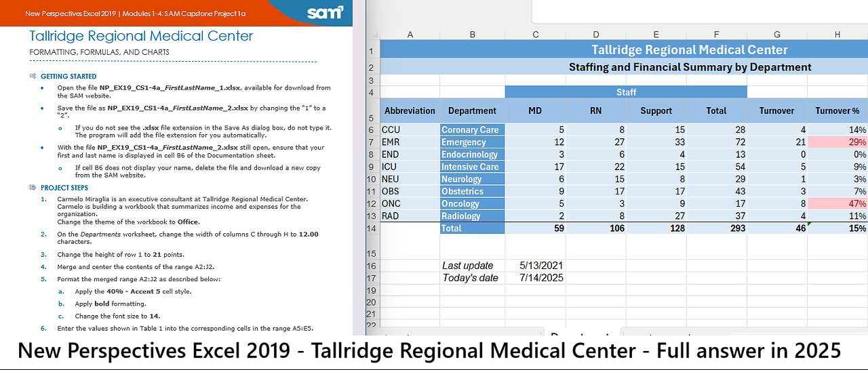Image resolution: width=868 pixels, height=370 pixels.
Task: Select the Total label in row 14
Action: tap(472, 228)
